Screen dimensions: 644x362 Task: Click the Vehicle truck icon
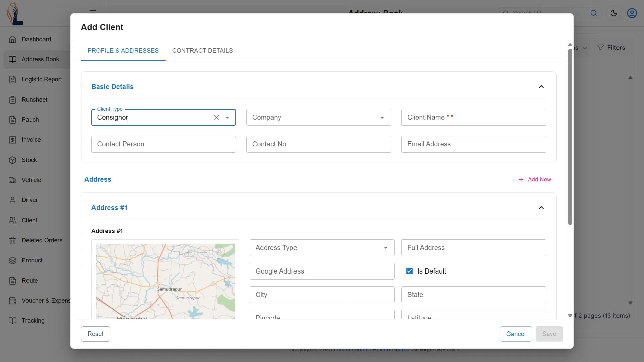pyautogui.click(x=12, y=180)
